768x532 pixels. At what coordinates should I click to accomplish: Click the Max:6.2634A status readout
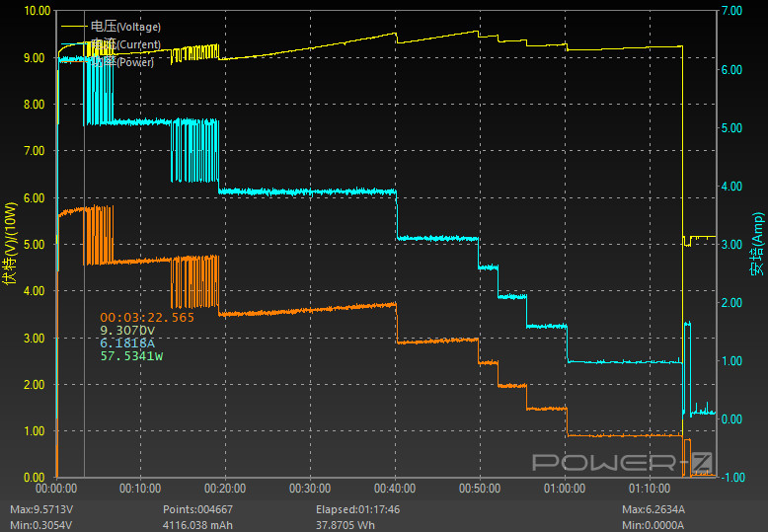pos(653,509)
